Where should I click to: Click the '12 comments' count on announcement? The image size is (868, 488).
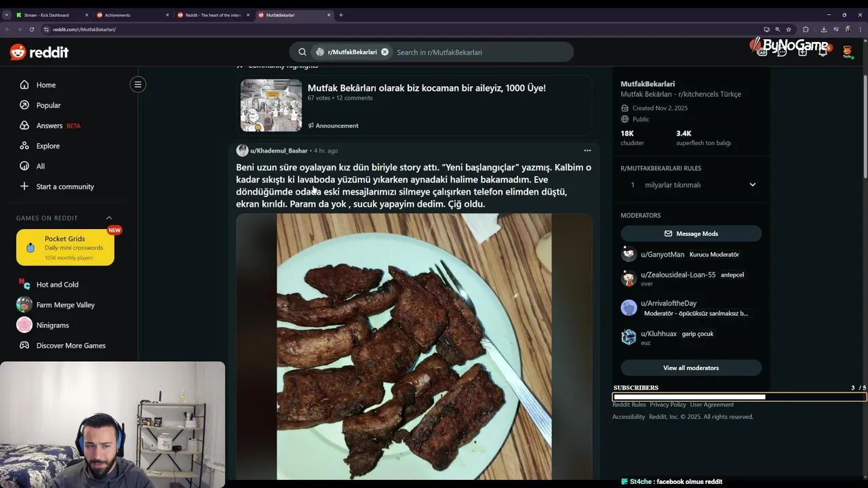(x=355, y=98)
